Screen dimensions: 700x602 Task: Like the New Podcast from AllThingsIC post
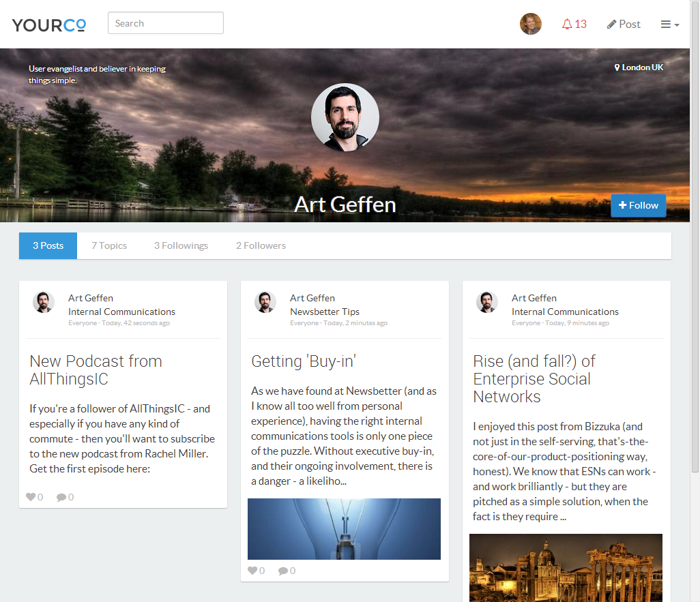31,497
